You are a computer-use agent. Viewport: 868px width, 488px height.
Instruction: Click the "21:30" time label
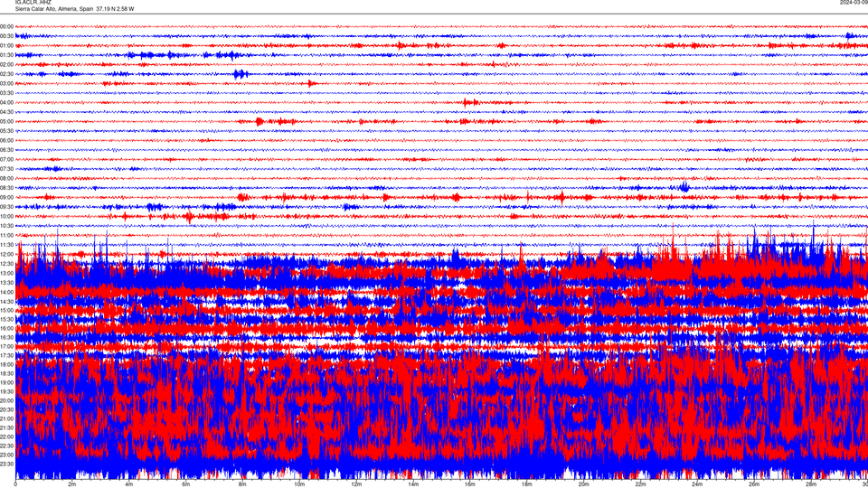tap(6, 427)
